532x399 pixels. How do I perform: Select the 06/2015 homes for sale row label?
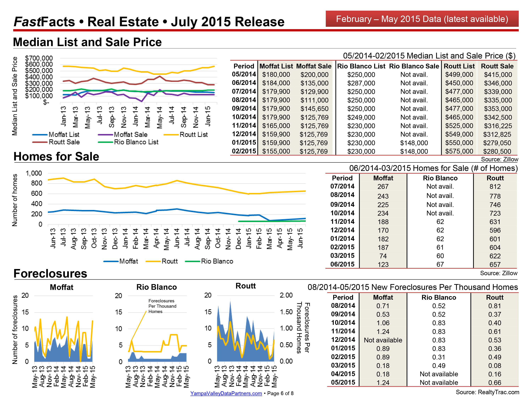click(342, 264)
